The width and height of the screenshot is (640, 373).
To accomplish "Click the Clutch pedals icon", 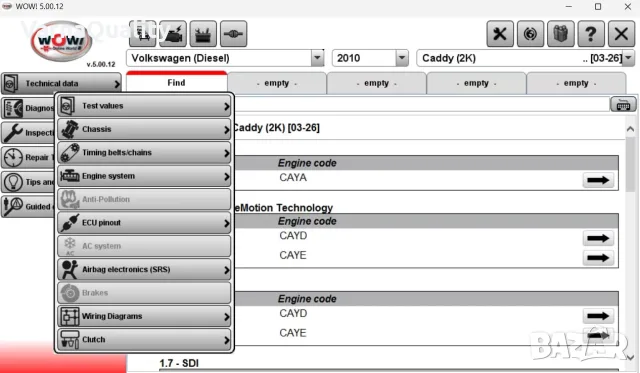I will click(x=69, y=340).
